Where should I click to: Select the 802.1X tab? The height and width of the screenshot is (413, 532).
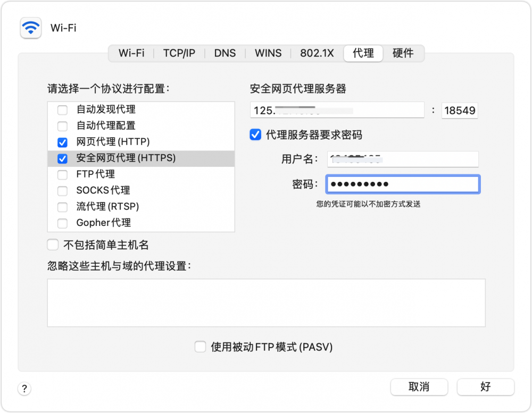point(317,53)
